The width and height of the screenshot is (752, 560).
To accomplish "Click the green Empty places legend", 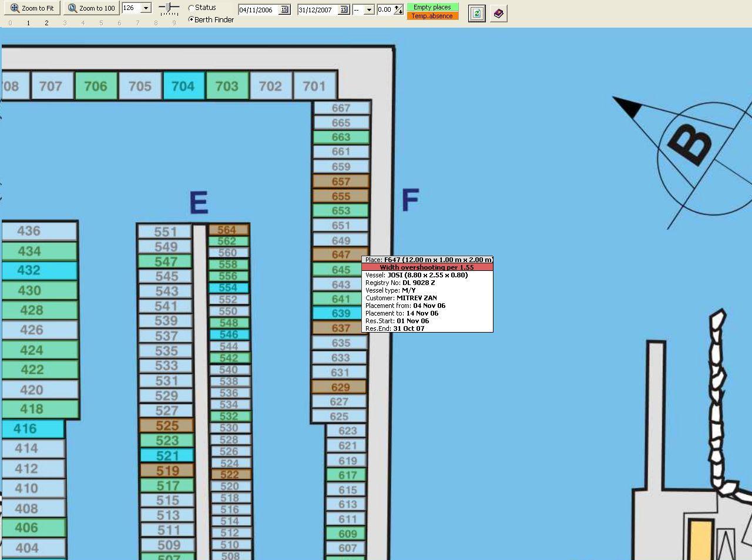I will [x=432, y=7].
